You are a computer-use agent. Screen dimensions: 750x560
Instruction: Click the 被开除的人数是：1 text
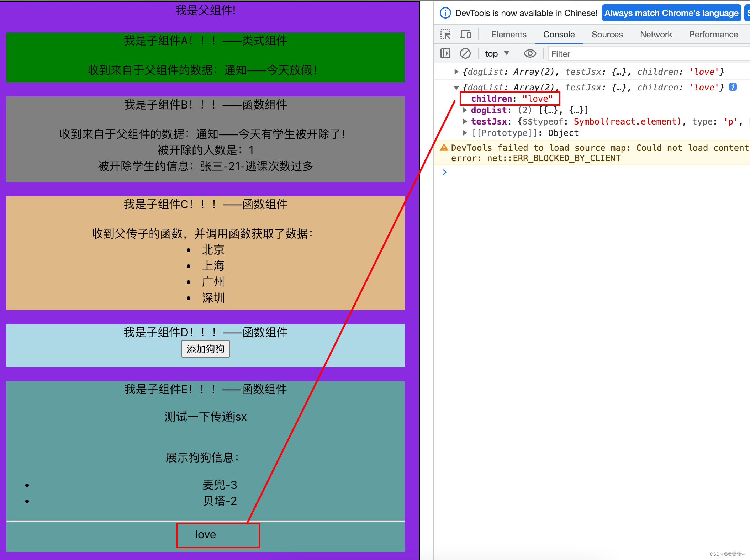point(206,150)
